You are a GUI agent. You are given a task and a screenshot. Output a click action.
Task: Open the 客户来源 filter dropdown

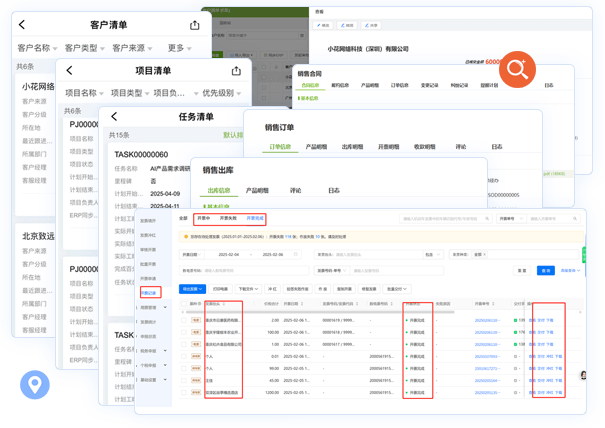(x=132, y=48)
